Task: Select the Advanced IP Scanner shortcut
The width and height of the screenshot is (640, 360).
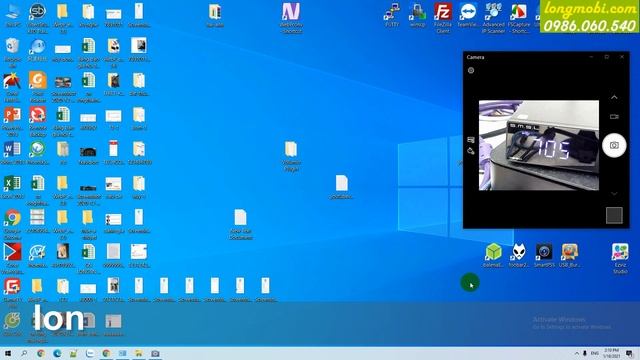Action: (493, 17)
